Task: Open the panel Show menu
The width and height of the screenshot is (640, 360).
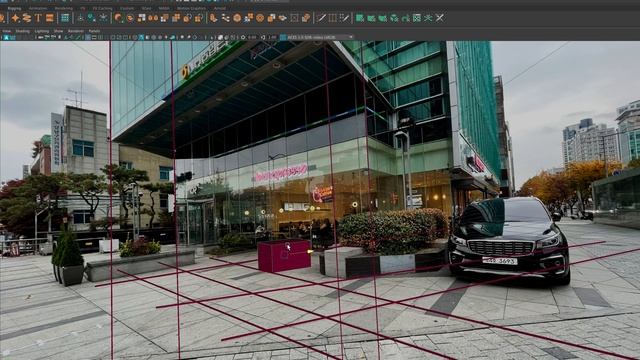Action: [x=58, y=31]
